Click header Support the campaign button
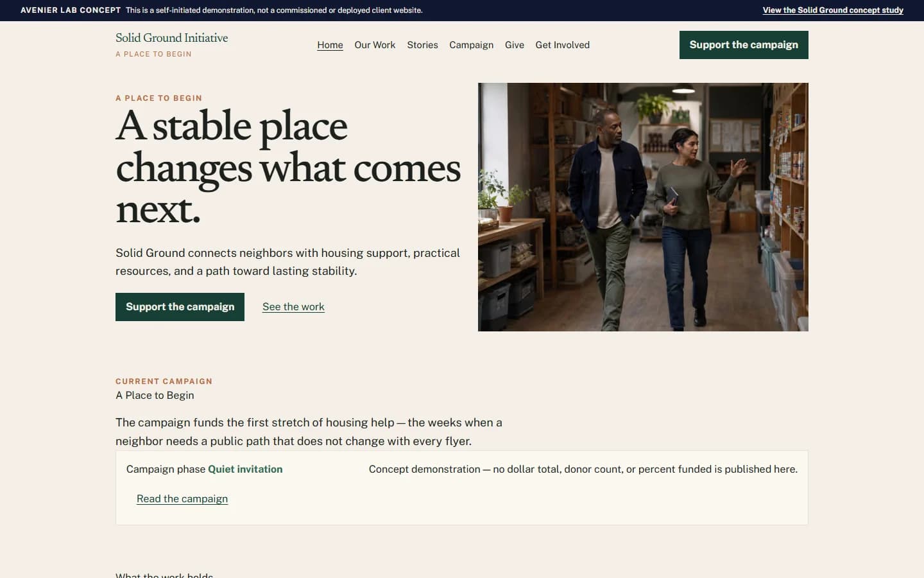924x578 pixels. [744, 45]
